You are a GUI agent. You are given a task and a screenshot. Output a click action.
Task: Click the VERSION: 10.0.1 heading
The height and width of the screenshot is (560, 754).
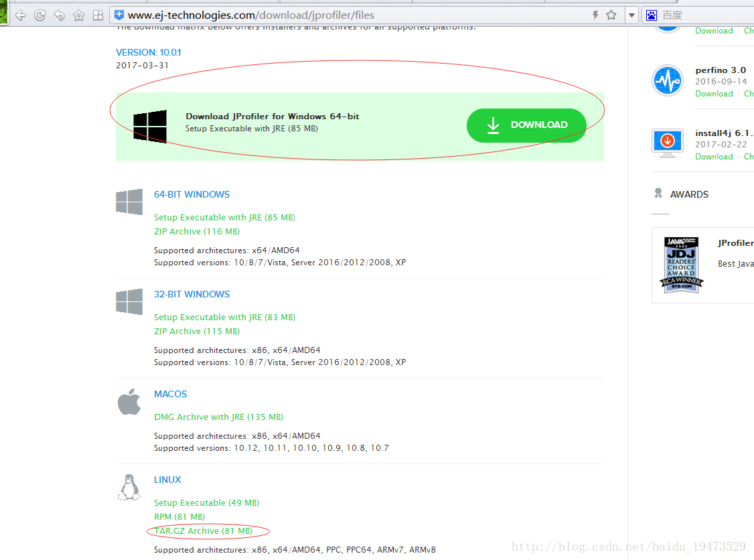pos(149,52)
